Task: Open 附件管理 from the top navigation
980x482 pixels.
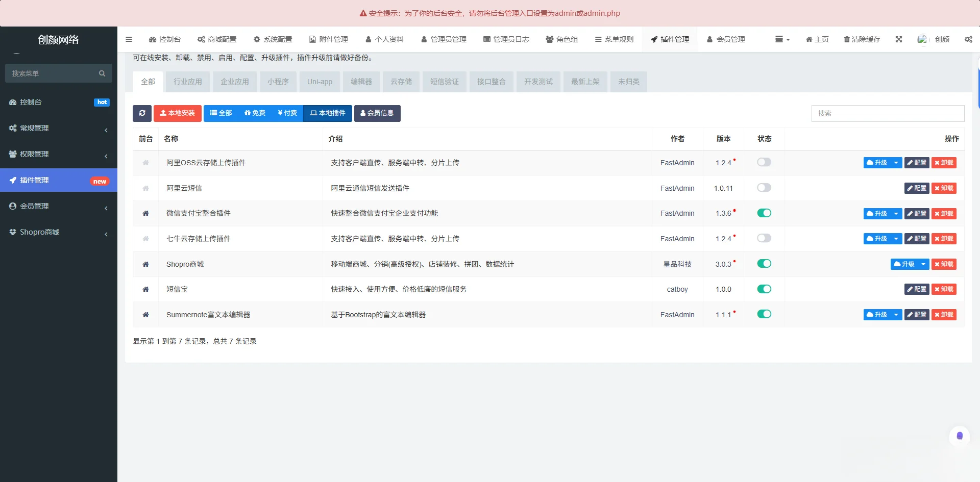Action: coord(328,39)
